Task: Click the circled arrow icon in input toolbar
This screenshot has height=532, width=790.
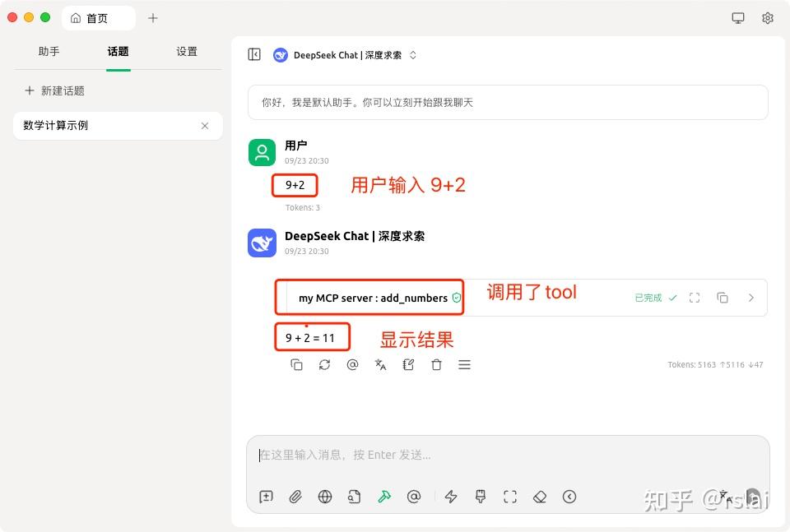Action: click(x=569, y=497)
